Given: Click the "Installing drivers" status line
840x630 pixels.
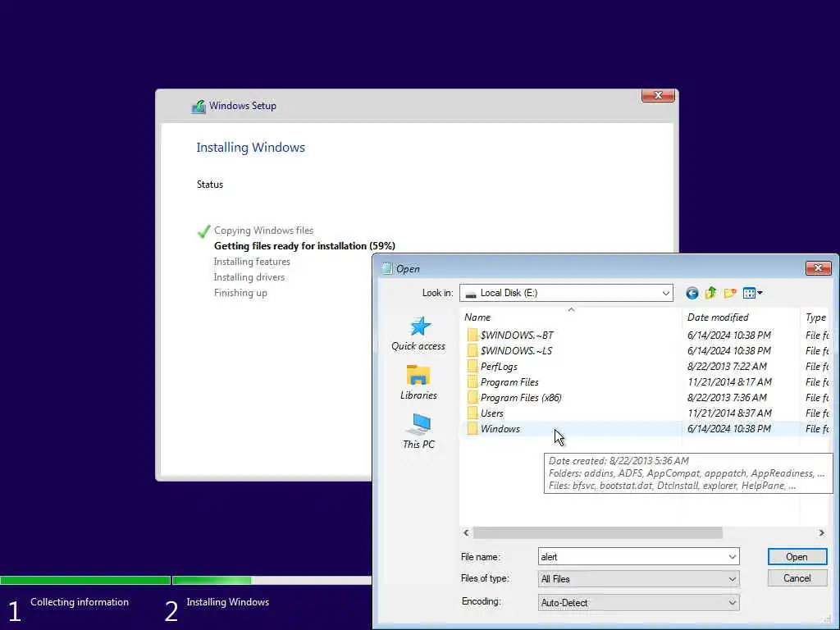Looking at the screenshot, I should coord(249,277).
